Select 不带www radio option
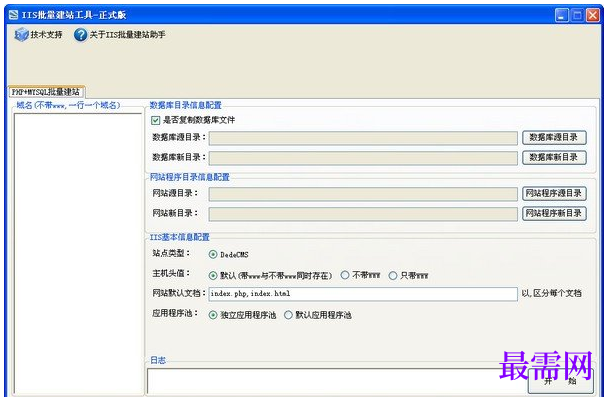 coord(344,275)
